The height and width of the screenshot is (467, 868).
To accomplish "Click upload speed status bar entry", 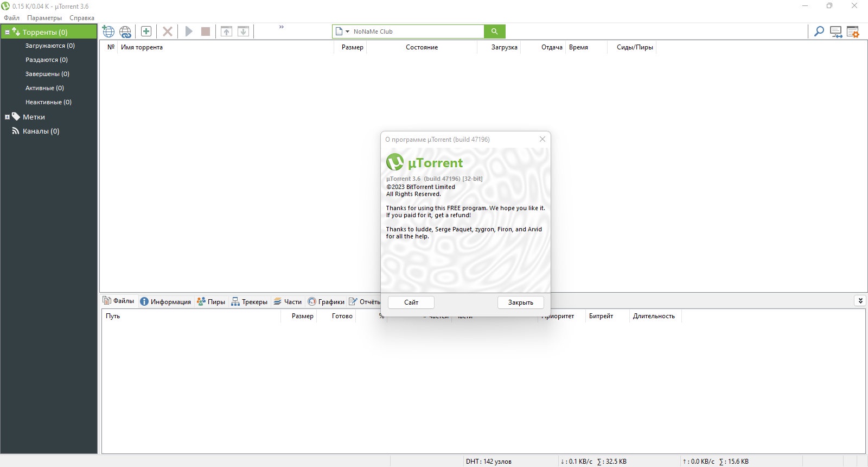I will pos(716,462).
